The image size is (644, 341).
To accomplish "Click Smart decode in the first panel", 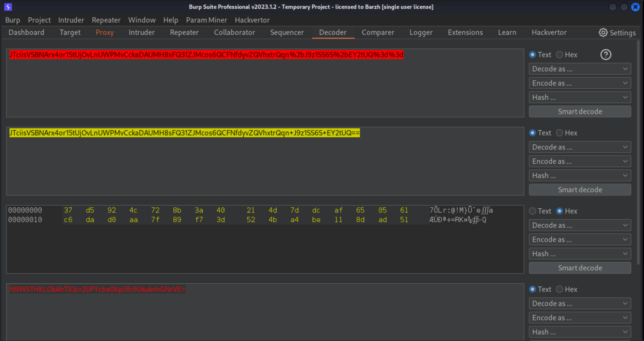I will click(x=580, y=112).
